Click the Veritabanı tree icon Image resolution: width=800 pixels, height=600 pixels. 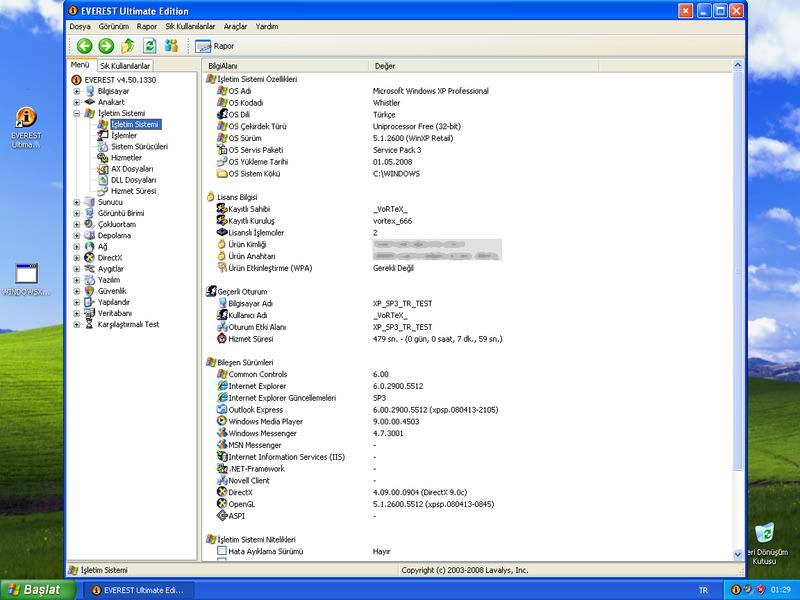[x=89, y=313]
